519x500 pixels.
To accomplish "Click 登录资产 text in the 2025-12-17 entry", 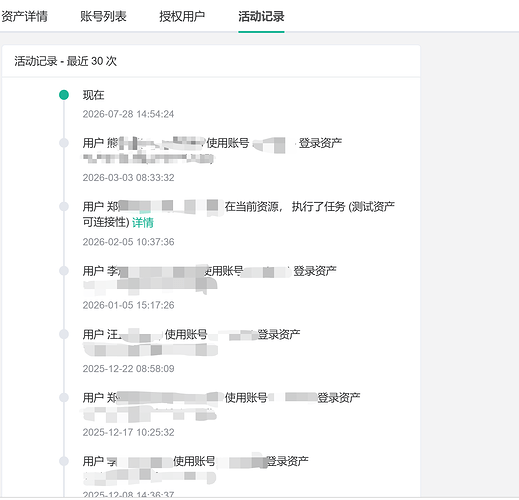I will click(x=339, y=398).
